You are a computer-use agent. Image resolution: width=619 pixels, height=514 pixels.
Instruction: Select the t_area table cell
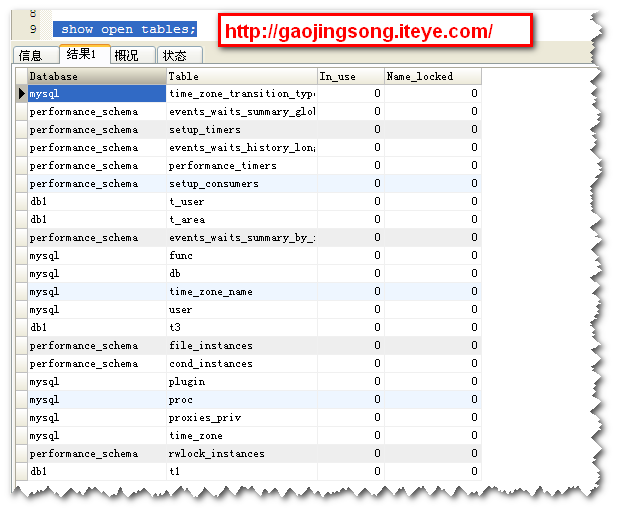click(x=242, y=219)
